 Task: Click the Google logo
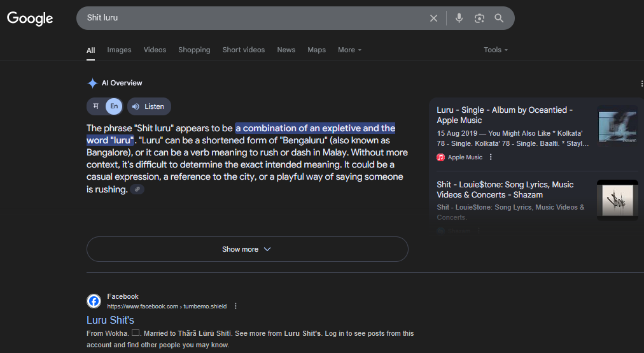pos(30,18)
